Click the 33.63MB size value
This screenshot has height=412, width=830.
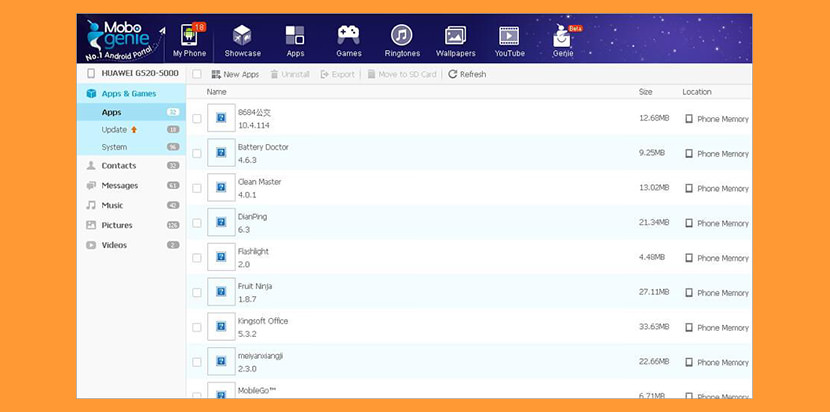[654, 327]
